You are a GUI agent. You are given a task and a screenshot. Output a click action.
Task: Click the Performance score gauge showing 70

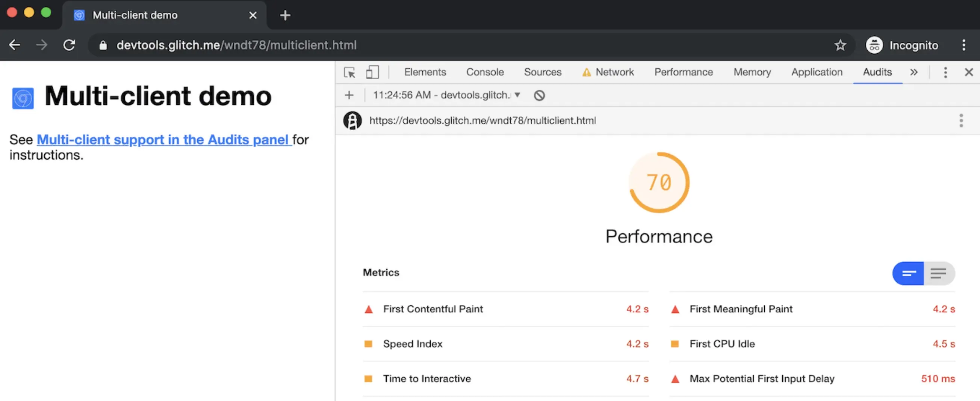coord(659,182)
